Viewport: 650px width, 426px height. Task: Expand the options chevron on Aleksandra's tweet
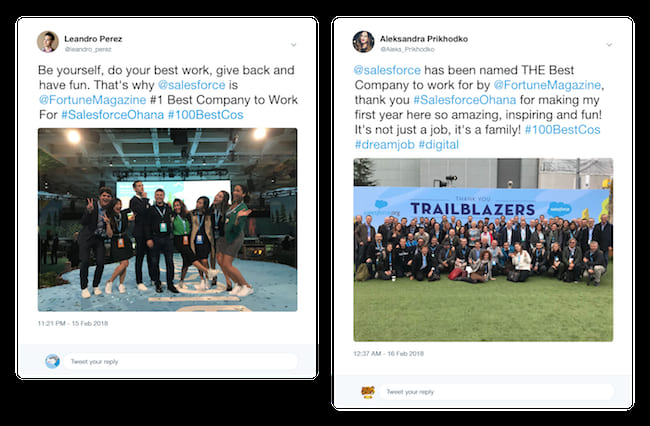609,45
